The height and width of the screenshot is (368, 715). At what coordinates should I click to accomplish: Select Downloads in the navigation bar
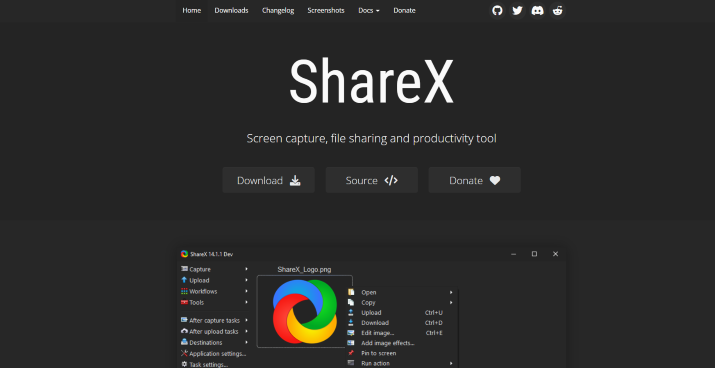[231, 10]
